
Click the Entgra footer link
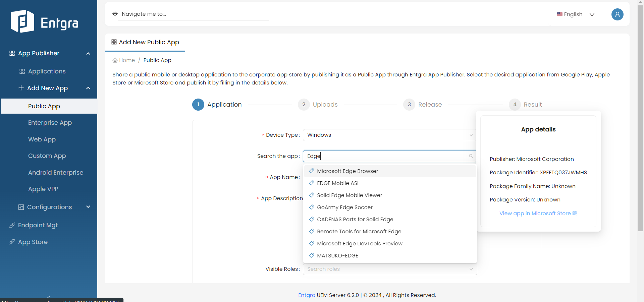pyautogui.click(x=307, y=295)
